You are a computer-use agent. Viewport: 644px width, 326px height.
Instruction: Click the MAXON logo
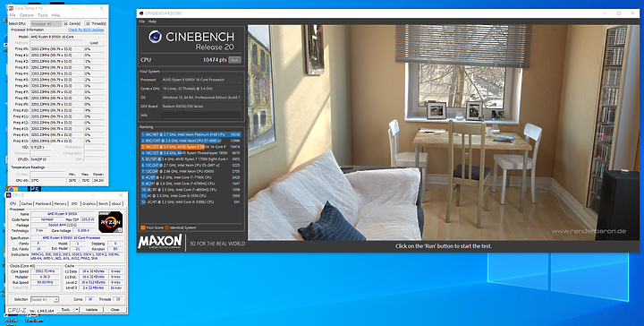point(160,241)
